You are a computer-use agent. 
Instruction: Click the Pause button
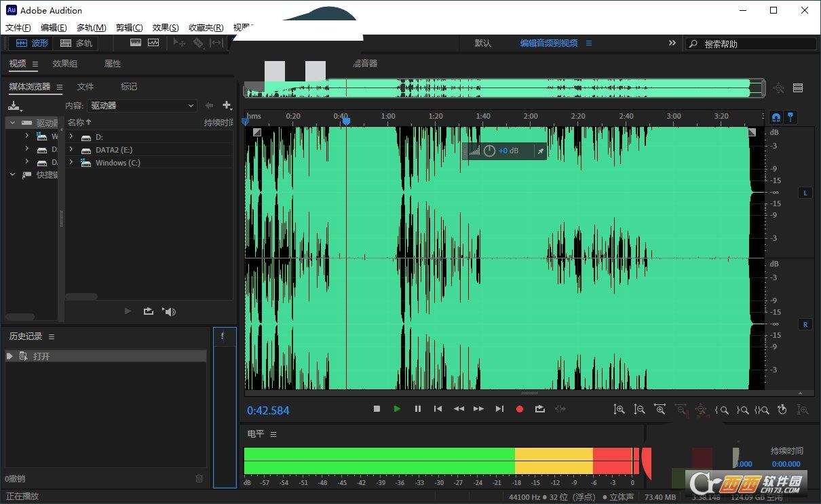417,409
